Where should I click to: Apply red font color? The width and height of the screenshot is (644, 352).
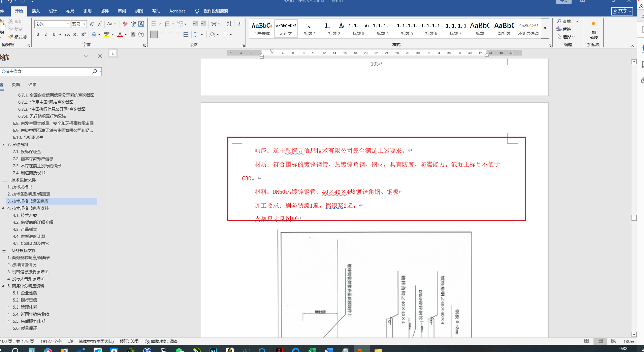120,34
